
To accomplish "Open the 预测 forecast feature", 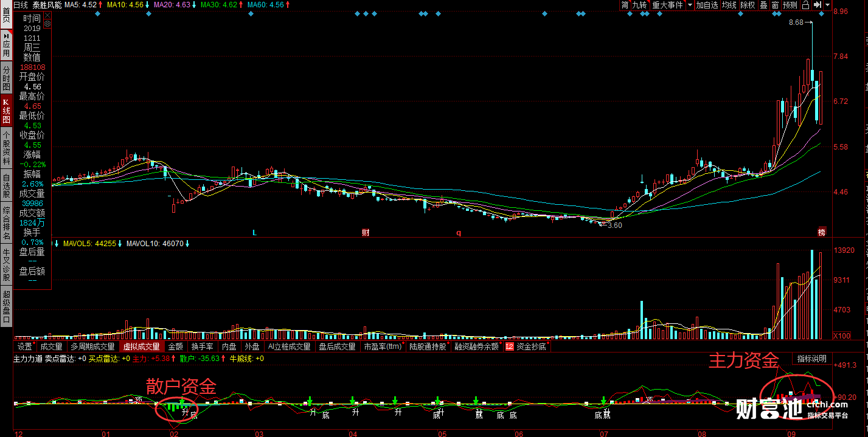I will [x=790, y=5].
